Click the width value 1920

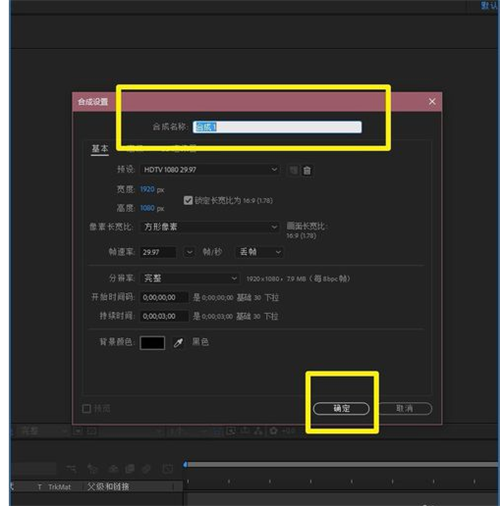coord(147,189)
